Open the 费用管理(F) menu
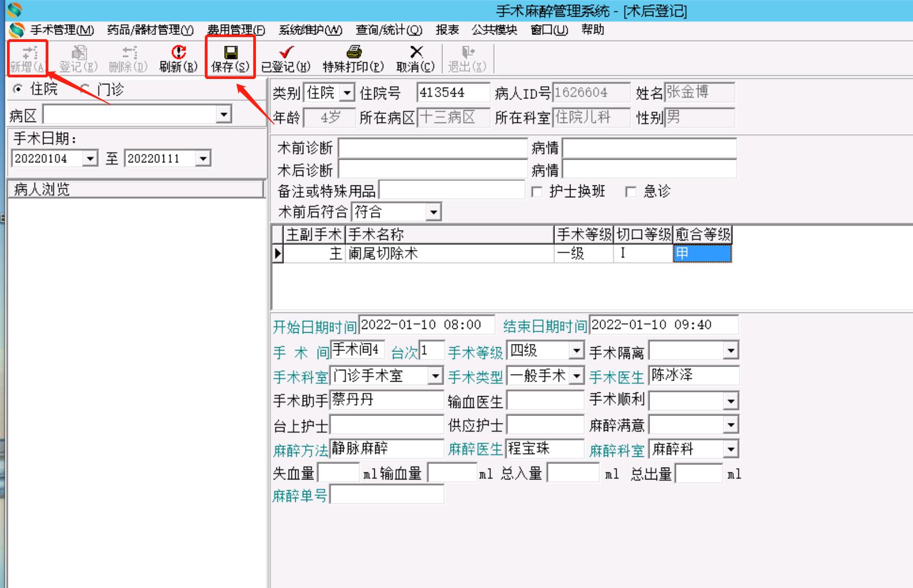The height and width of the screenshot is (588, 913). (236, 30)
